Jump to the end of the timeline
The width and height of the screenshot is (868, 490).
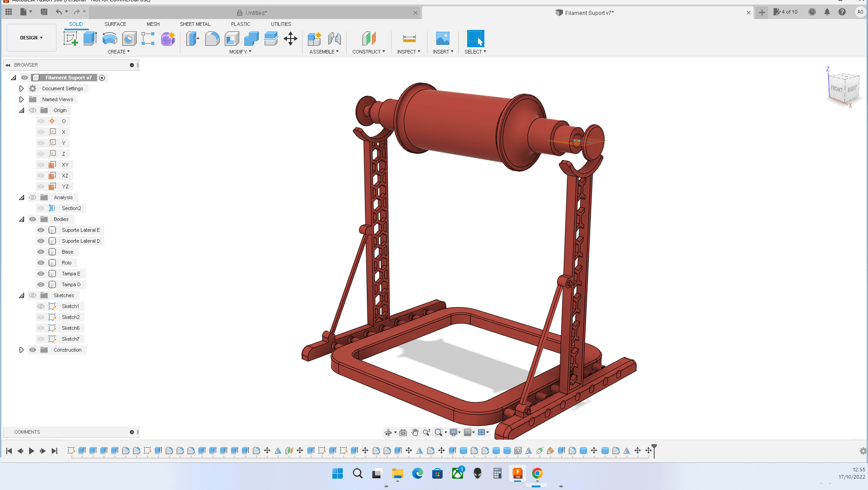(54, 451)
